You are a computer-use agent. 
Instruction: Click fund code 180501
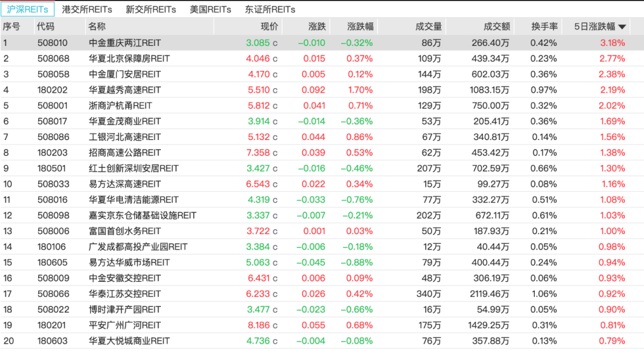click(x=53, y=168)
